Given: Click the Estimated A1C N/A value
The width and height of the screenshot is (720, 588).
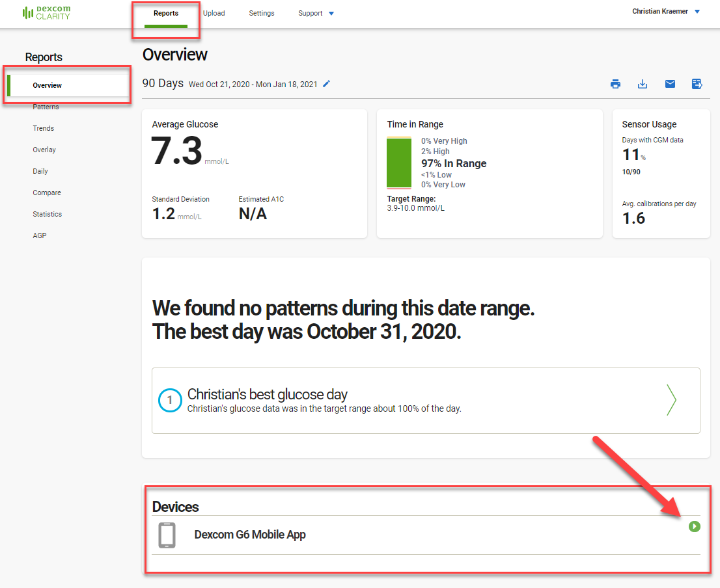Looking at the screenshot, I should click(x=253, y=214).
